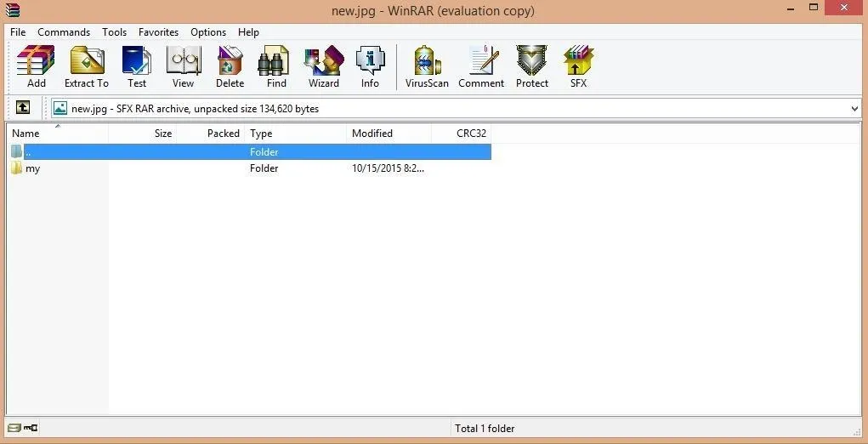Sort by Size column header
The height and width of the screenshot is (444, 868).
coord(142,134)
